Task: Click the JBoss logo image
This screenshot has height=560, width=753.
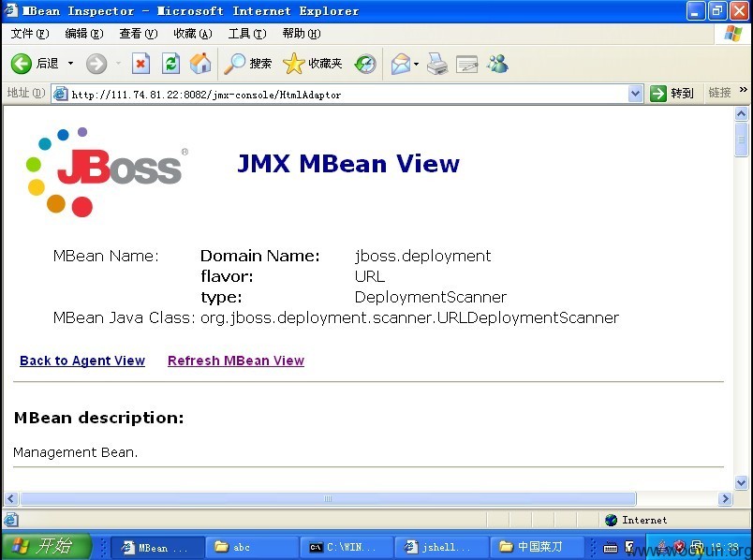Action: pos(107,172)
